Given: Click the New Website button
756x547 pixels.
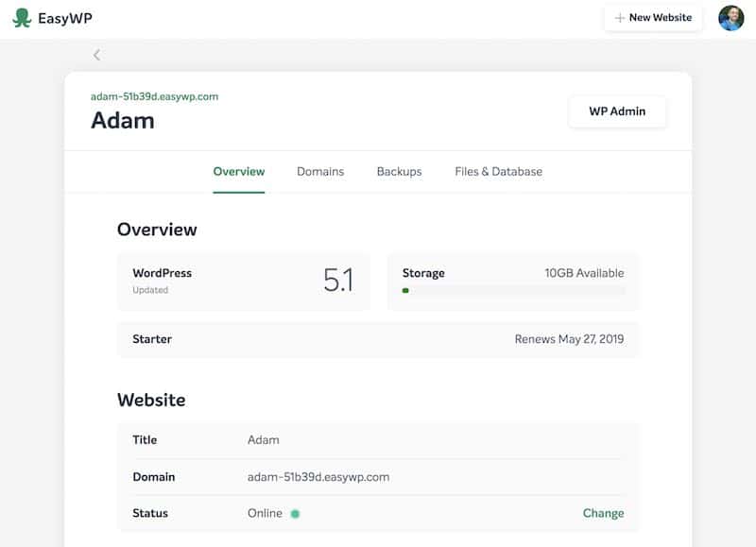Looking at the screenshot, I should (x=653, y=18).
